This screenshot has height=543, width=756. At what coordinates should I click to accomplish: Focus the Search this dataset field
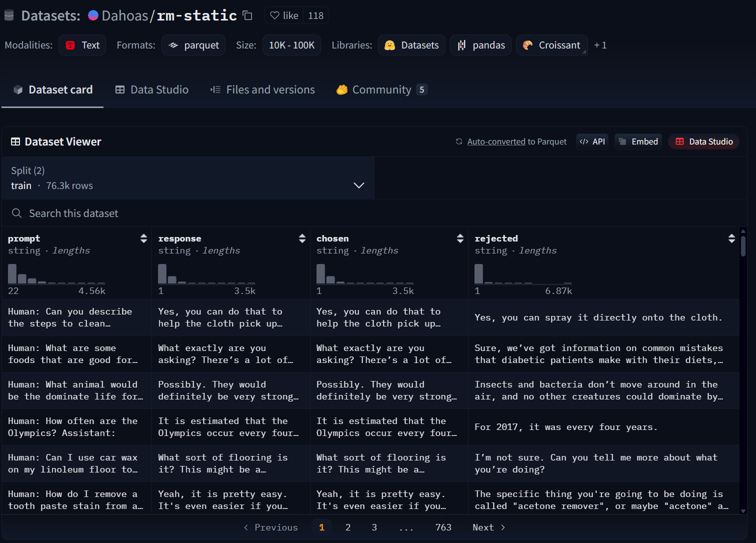click(x=200, y=213)
